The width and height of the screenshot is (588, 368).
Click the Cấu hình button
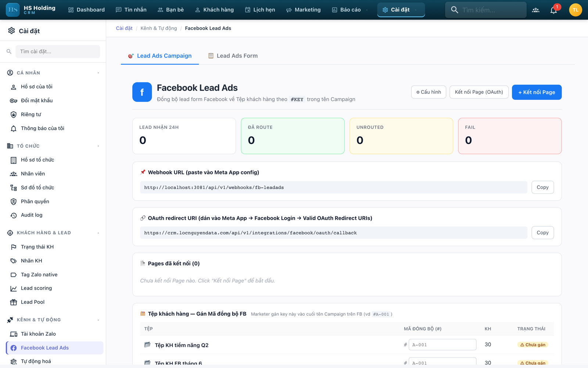(x=429, y=92)
